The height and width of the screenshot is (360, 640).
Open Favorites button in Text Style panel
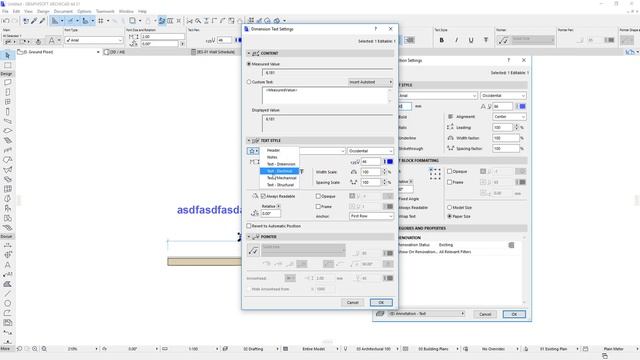(x=253, y=151)
